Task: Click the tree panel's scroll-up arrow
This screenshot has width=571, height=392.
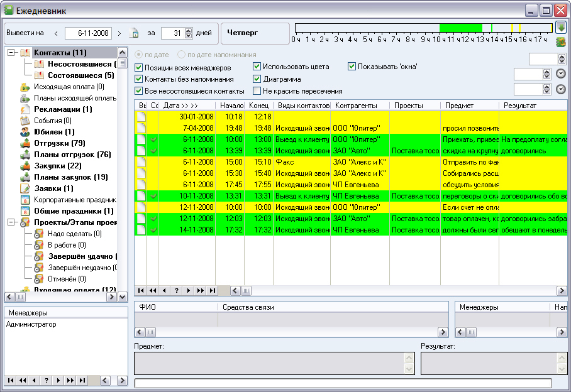Action: (123, 52)
